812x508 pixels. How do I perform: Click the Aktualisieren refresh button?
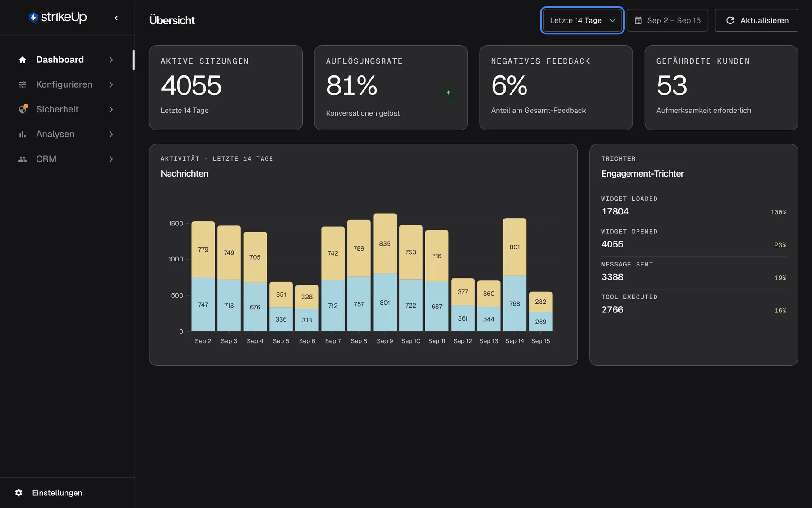coord(757,20)
